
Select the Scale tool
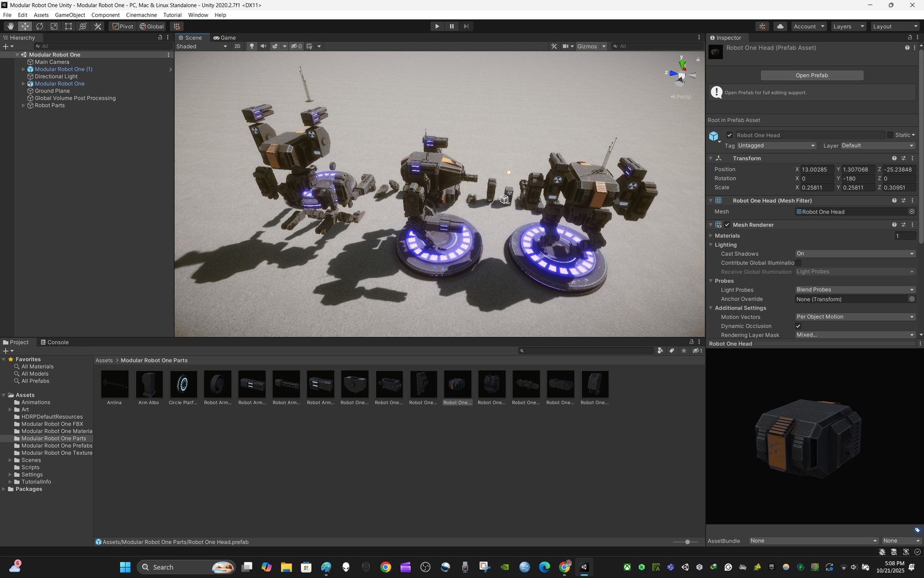[x=54, y=26]
